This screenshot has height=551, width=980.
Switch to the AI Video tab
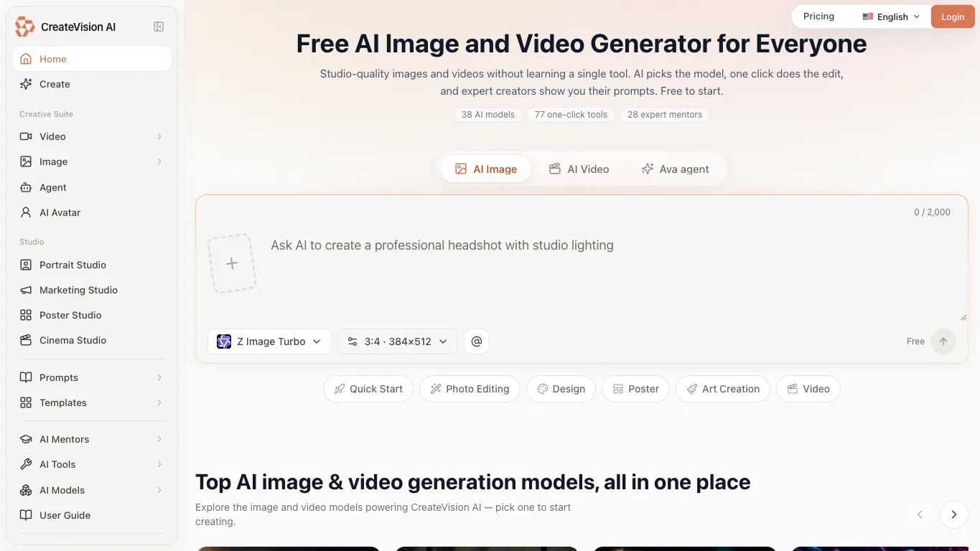click(579, 169)
